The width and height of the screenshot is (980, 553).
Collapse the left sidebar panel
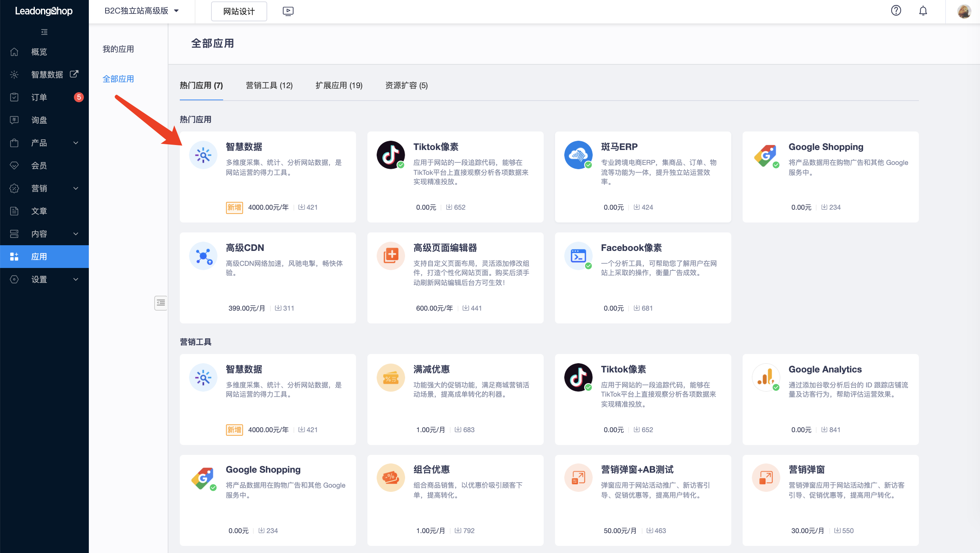(x=44, y=32)
